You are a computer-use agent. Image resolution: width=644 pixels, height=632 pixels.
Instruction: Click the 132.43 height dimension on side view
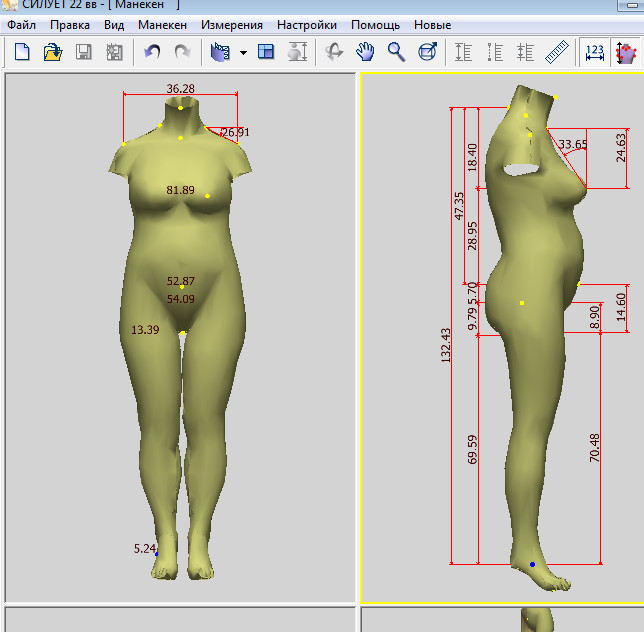coord(445,345)
